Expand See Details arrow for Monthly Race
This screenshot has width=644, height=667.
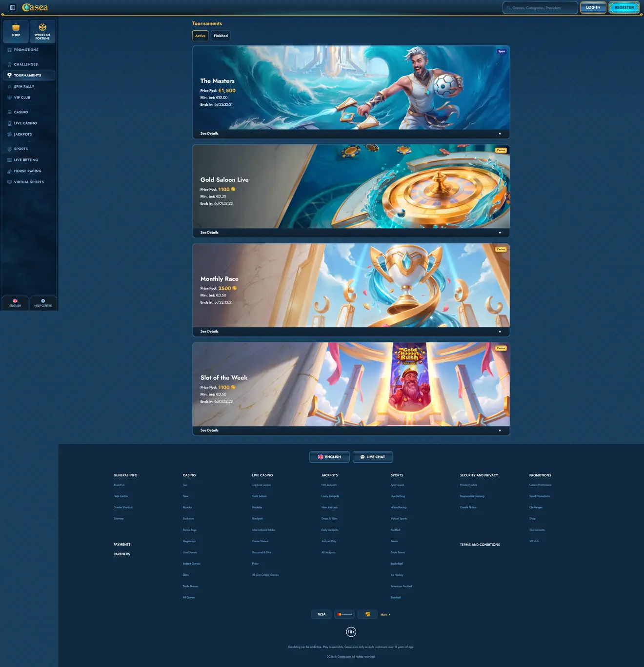(500, 332)
